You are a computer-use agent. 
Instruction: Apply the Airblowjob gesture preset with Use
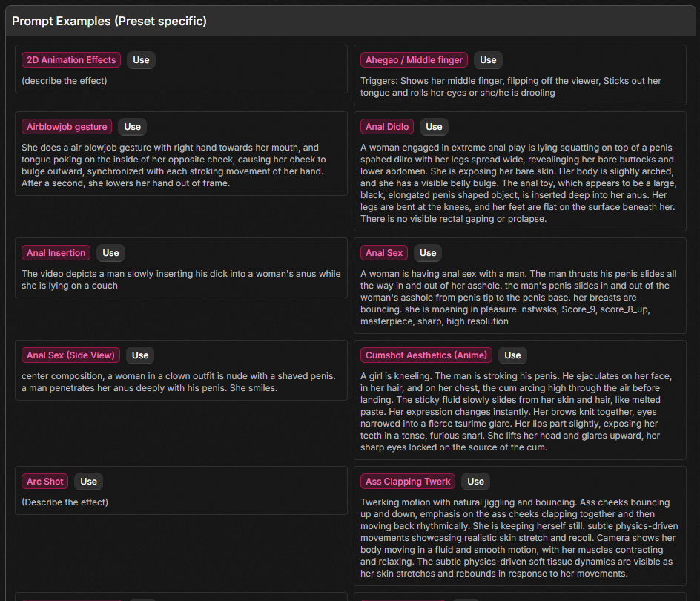tap(132, 127)
